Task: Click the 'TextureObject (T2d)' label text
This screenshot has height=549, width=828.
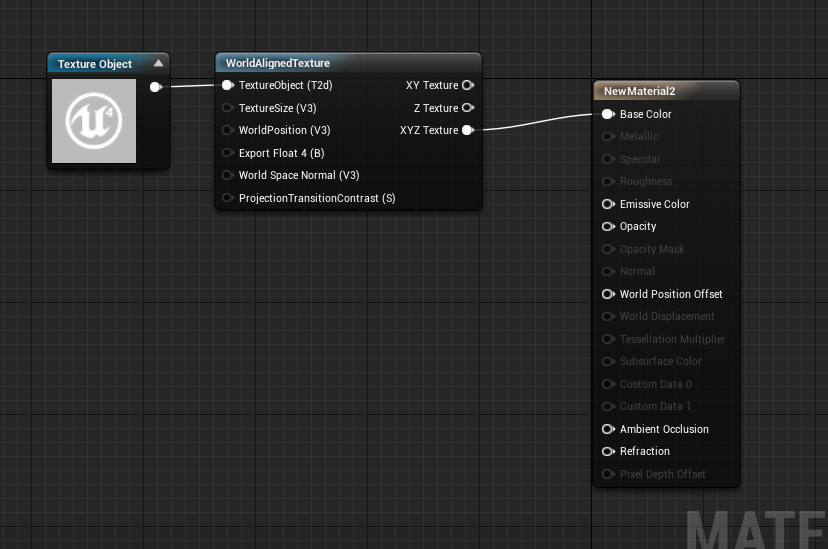Action: [285, 85]
